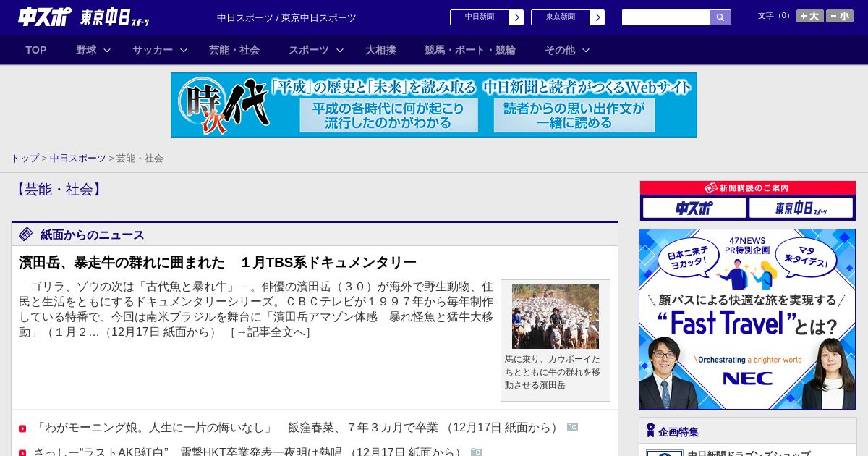Click the 時代 Heisei history banner ad

434,105
